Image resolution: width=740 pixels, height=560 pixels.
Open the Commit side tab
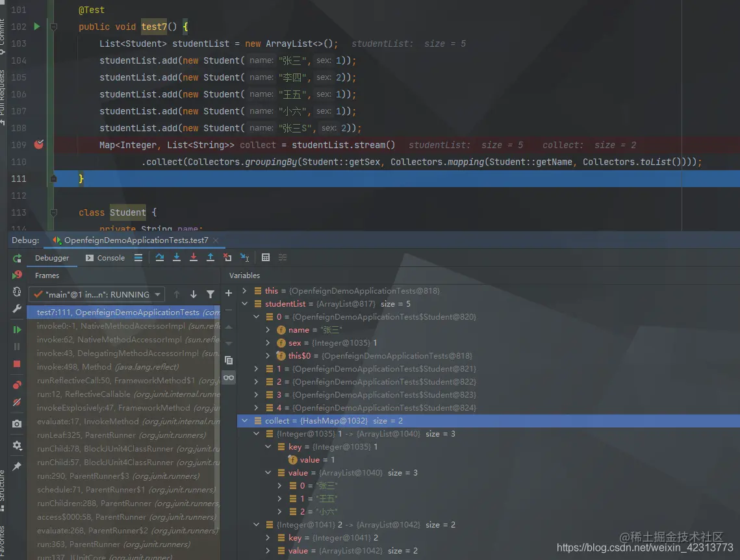3,35
